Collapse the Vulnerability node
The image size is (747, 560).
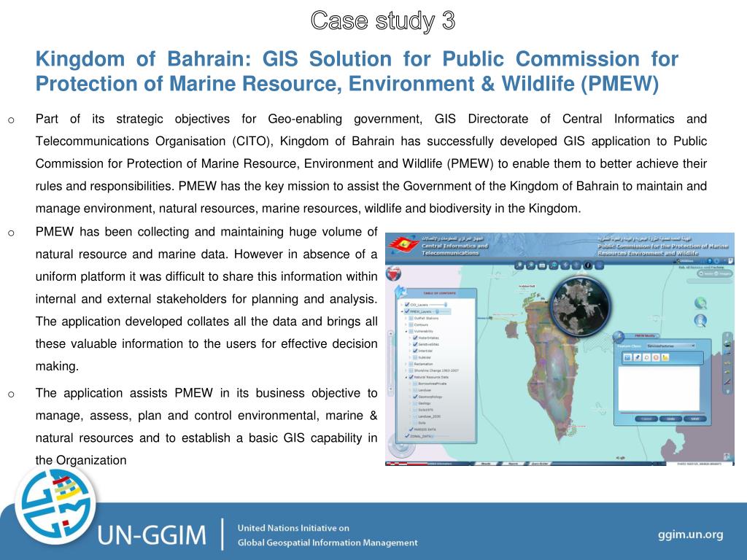406,332
